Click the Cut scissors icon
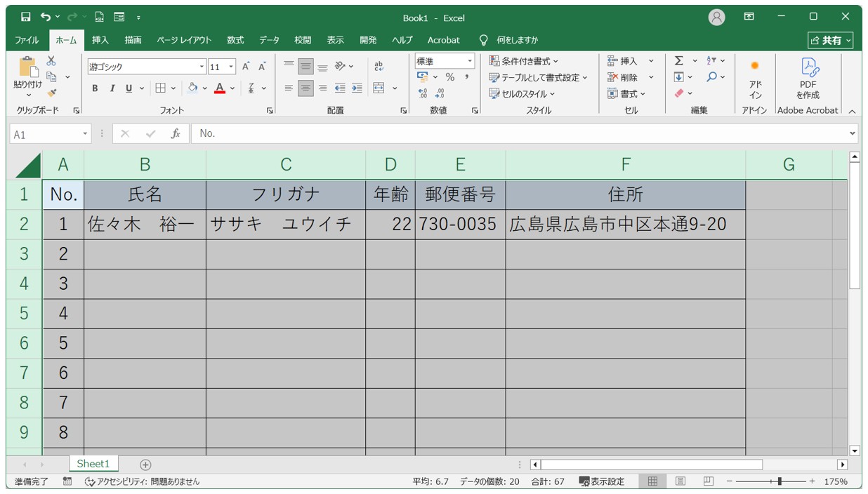 click(x=51, y=61)
